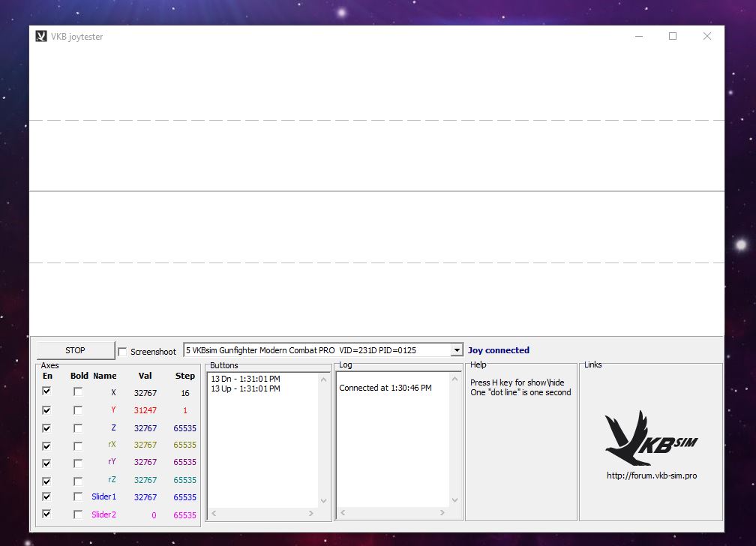Enable Bold for the rX axis
Viewport: 756px width, 546px height.
[78, 445]
